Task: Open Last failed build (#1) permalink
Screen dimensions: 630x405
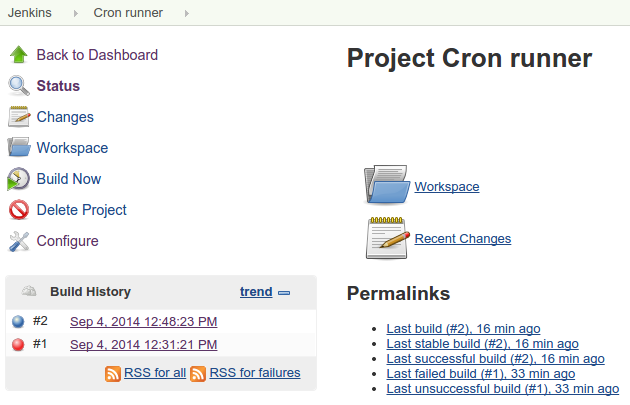Action: point(481,374)
